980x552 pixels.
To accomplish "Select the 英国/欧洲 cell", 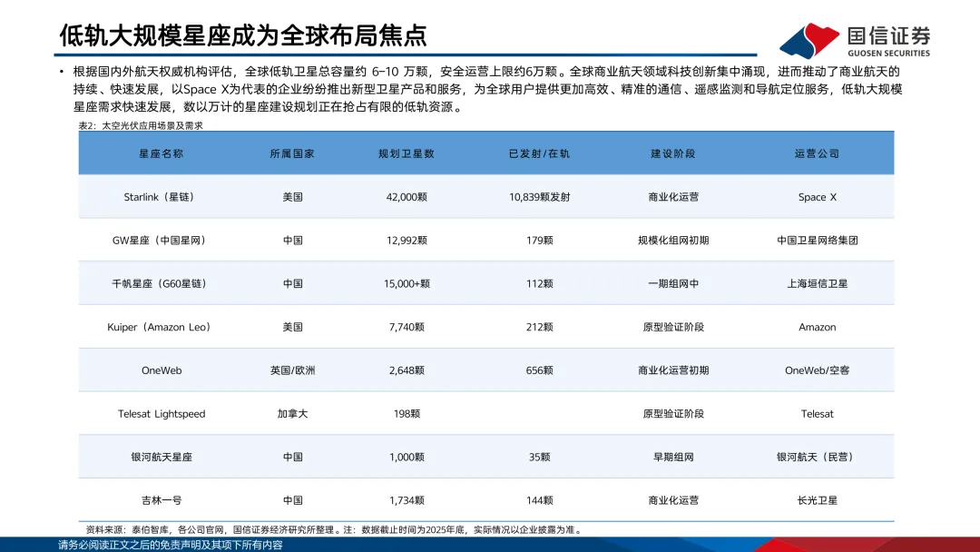I will [292, 370].
